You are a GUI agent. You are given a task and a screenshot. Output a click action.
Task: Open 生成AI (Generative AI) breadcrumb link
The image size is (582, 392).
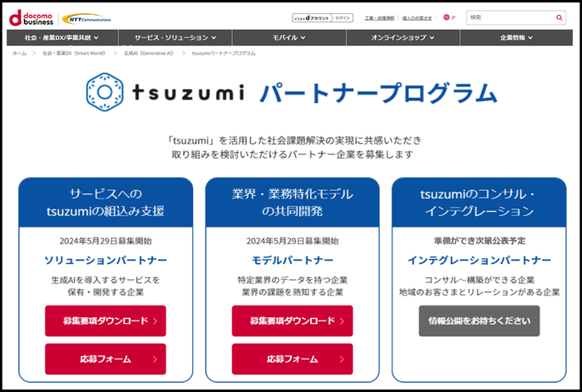(x=149, y=53)
